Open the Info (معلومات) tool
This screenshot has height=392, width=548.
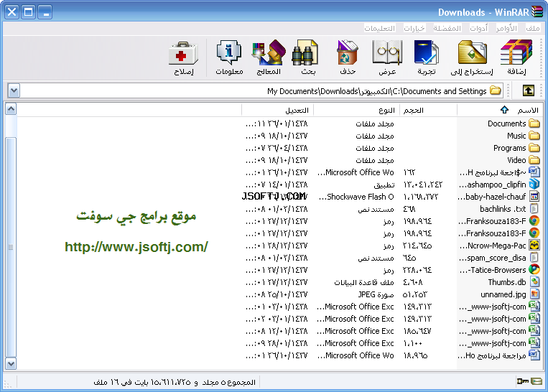tap(229, 57)
